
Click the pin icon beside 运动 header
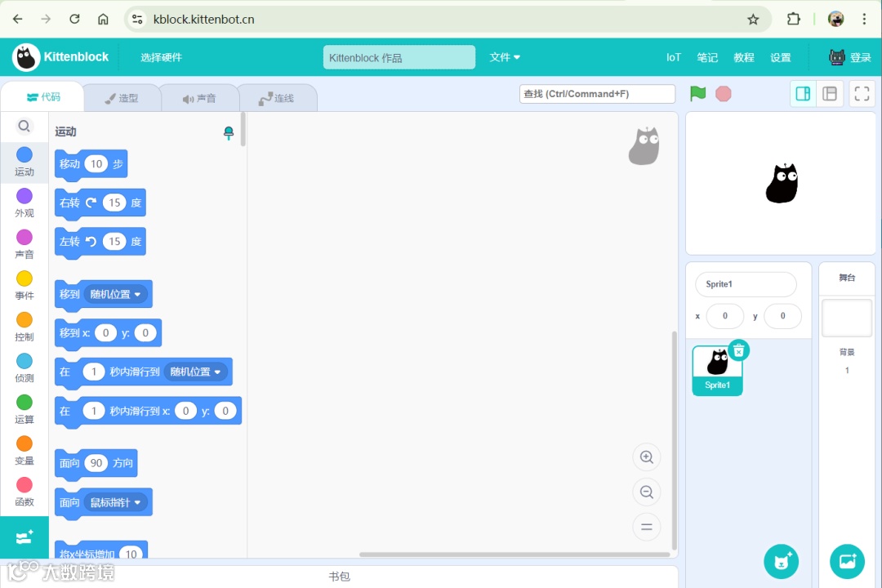tap(229, 133)
